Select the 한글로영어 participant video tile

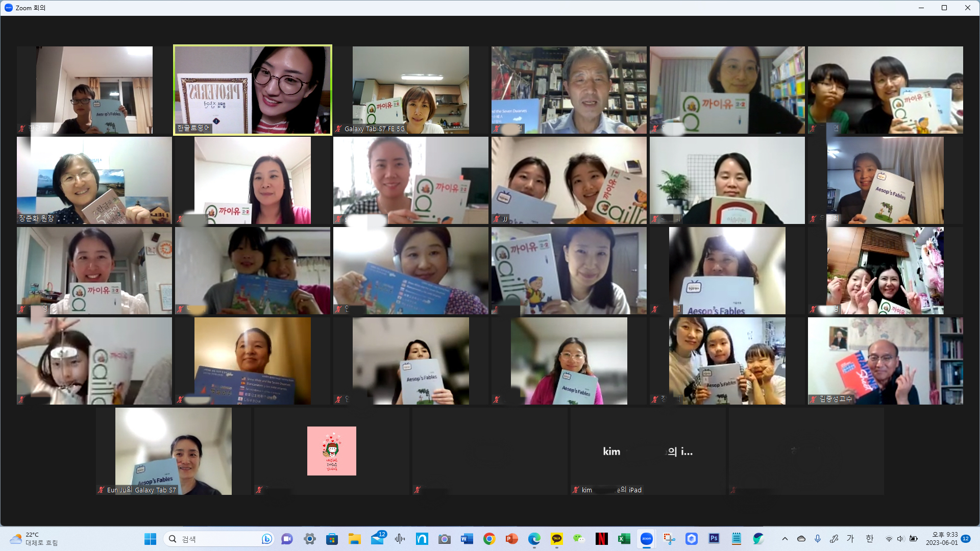[x=253, y=90]
